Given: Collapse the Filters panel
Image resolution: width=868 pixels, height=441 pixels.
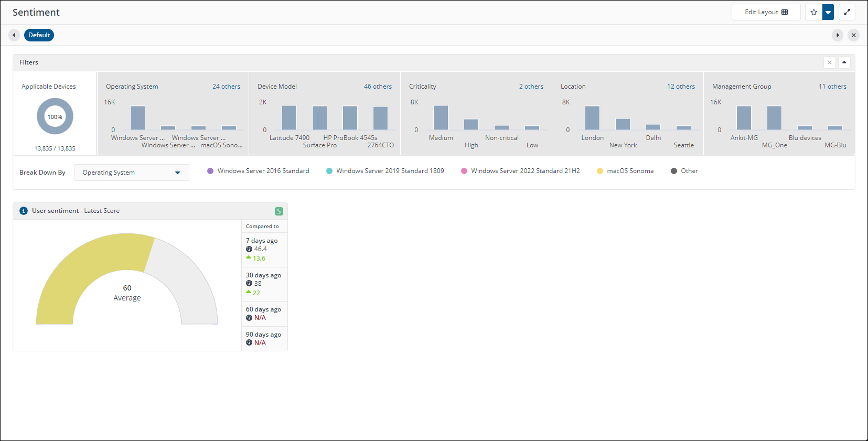Looking at the screenshot, I should click(844, 62).
